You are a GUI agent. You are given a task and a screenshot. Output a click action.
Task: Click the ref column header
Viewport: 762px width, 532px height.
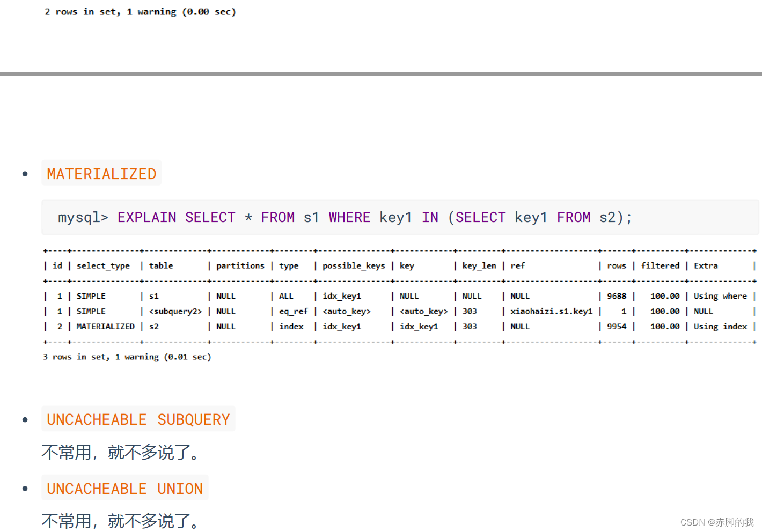click(x=518, y=265)
